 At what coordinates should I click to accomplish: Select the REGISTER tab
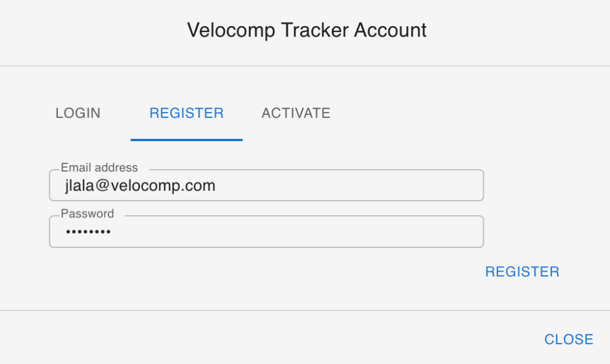[x=186, y=113]
